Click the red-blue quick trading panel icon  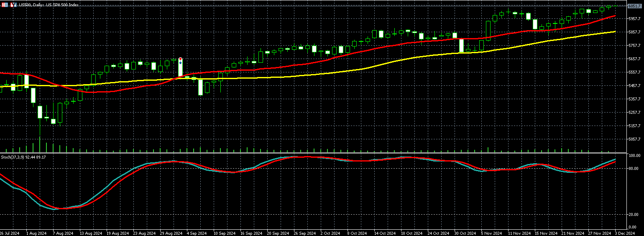point(5,5)
